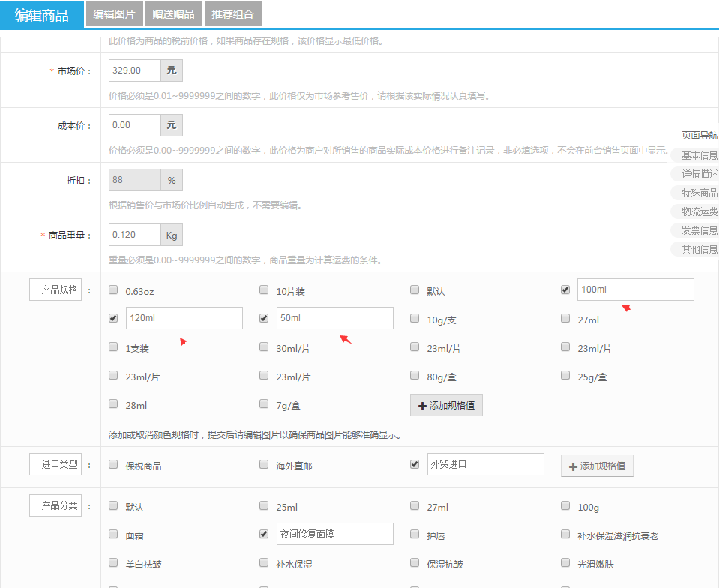The height and width of the screenshot is (588, 719).
Task: Check the 美白祛皱 checkbox
Action: (x=113, y=562)
